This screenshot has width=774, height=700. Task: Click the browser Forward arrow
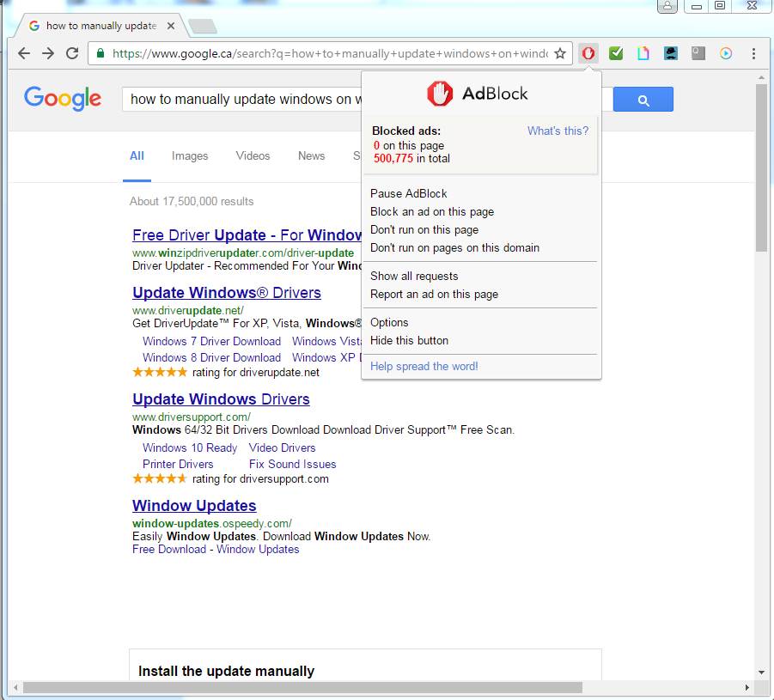(x=48, y=53)
